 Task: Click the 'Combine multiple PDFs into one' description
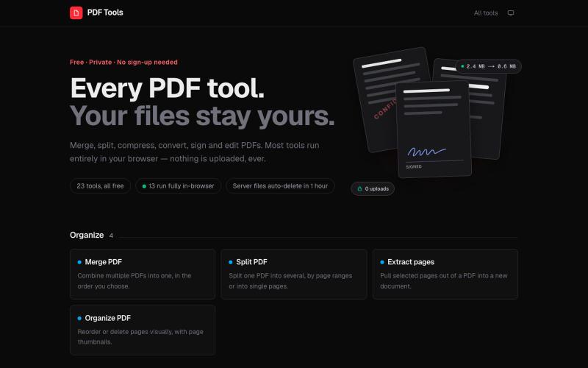[x=135, y=281]
